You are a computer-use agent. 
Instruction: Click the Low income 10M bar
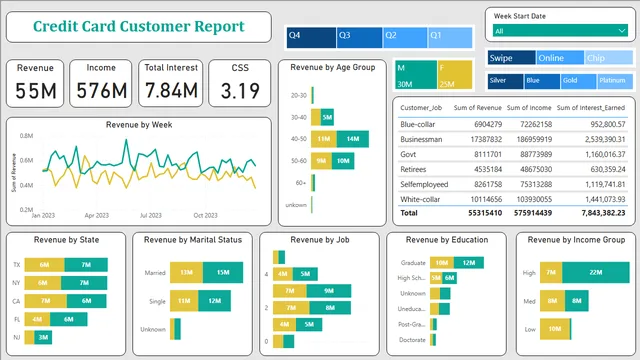pyautogui.click(x=555, y=329)
